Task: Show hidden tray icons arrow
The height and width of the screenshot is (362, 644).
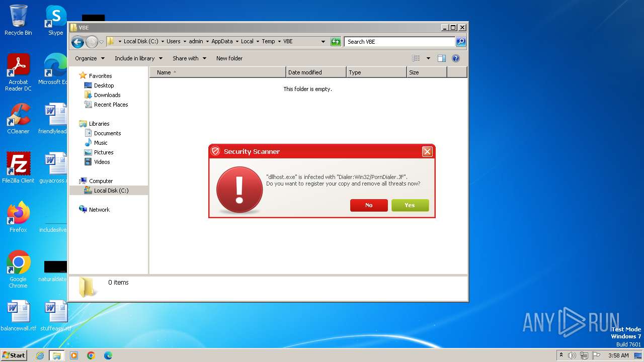Action: 561,355
